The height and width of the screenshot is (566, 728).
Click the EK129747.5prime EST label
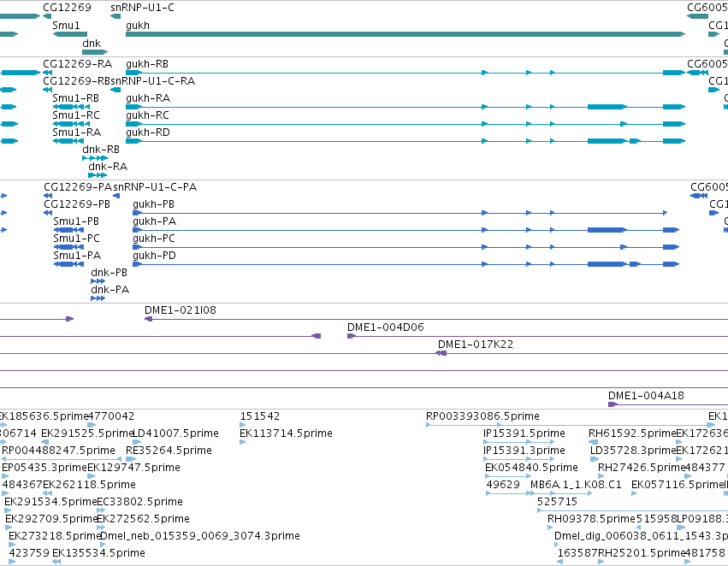pyautogui.click(x=133, y=469)
